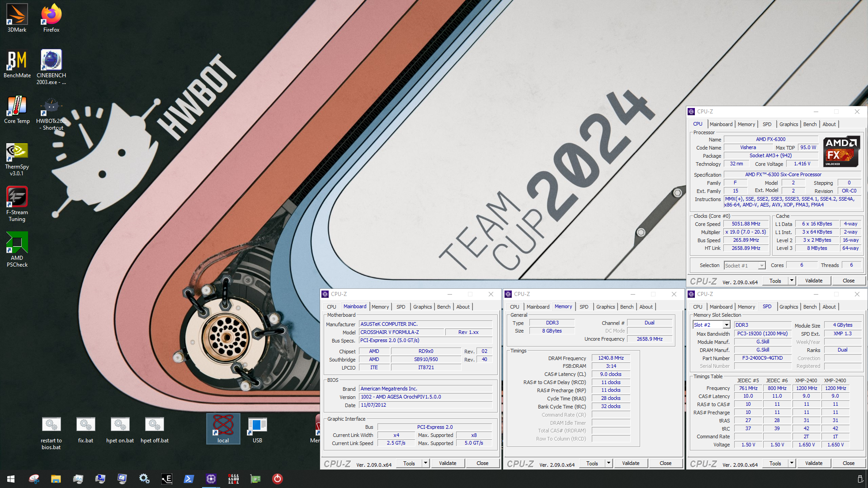This screenshot has width=868, height=488.
Task: Click the CPU-Z taskbar icon
Action: (211, 479)
